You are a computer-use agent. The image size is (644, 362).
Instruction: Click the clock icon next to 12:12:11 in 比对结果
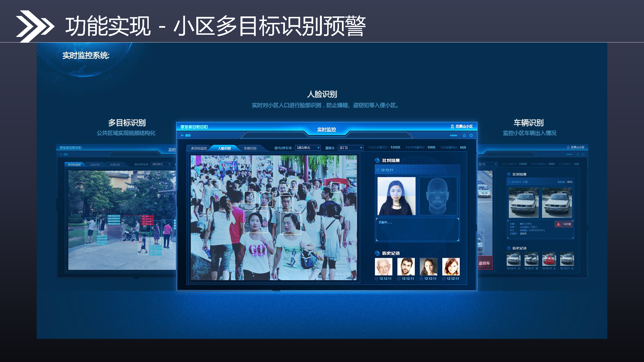[378, 170]
